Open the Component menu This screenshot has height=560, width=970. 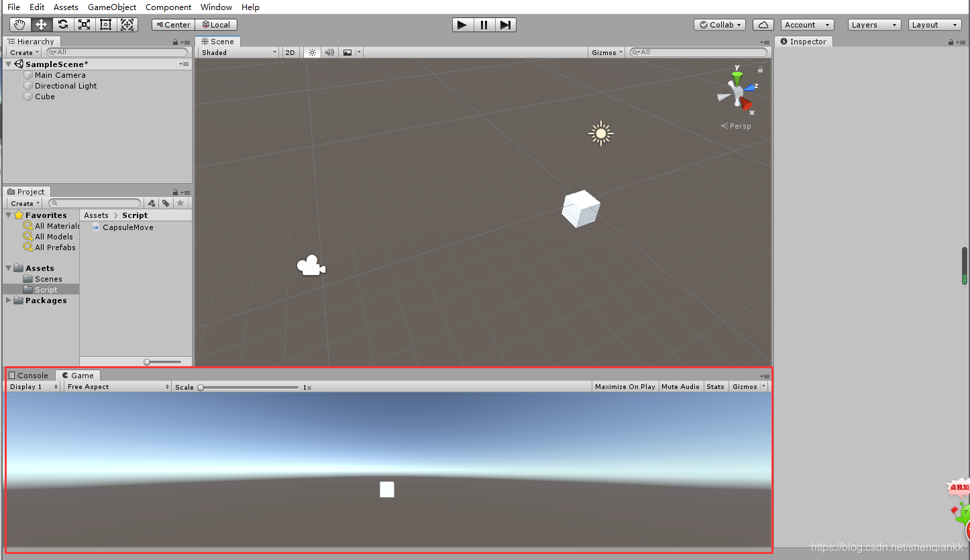168,7
